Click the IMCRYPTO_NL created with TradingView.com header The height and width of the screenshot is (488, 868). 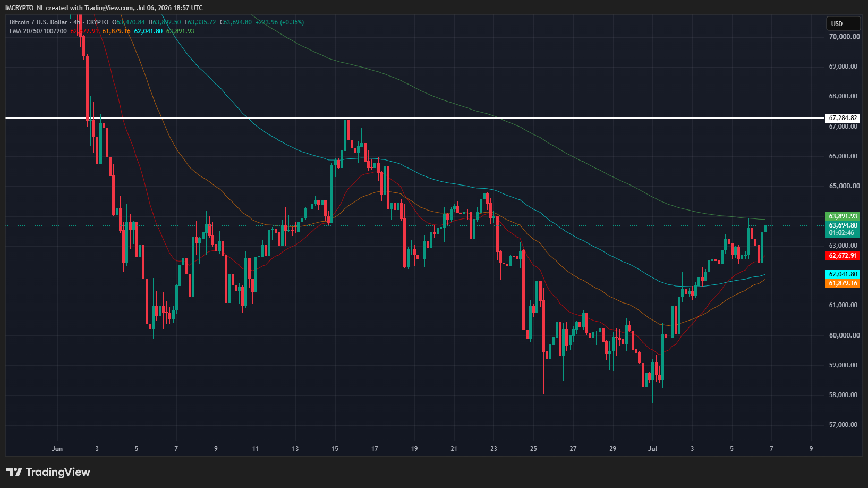(x=104, y=7)
